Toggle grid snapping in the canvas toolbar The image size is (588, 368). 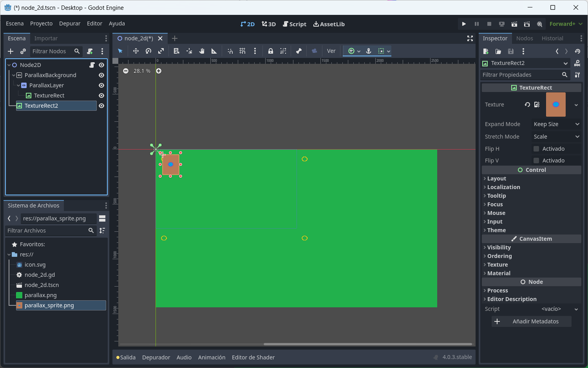point(242,51)
